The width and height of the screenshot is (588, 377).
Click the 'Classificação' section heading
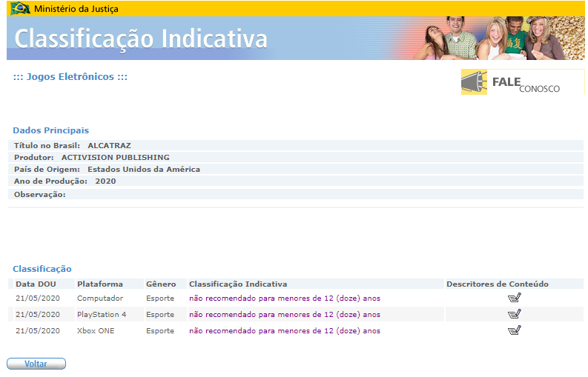(42, 269)
